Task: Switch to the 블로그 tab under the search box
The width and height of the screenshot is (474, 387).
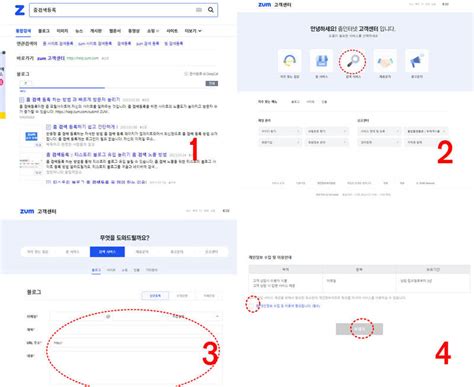Action: click(x=44, y=31)
